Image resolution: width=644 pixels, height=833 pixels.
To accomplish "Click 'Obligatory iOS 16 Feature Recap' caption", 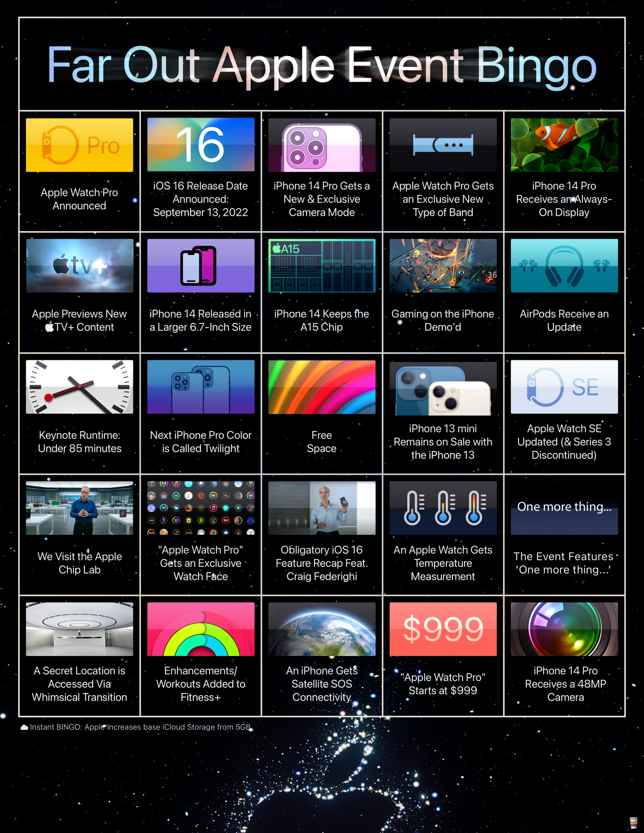I will pyautogui.click(x=322, y=563).
